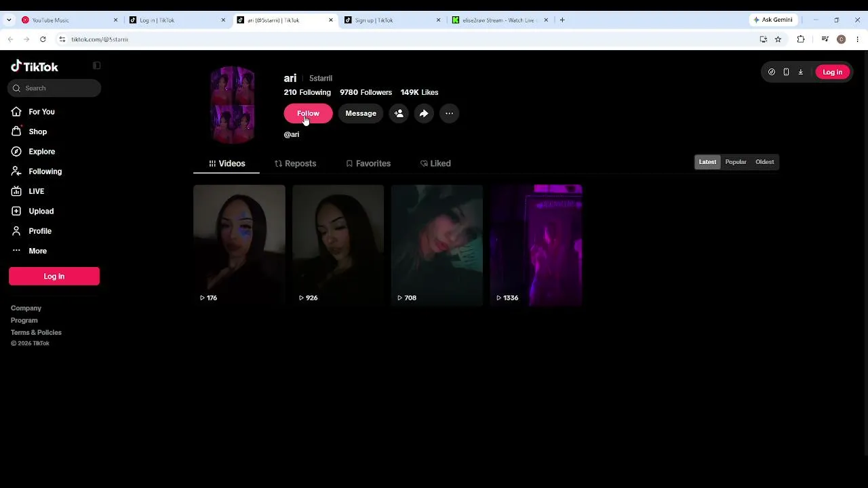Viewport: 868px width, 488px height.
Task: Share the ari profile via arrow icon
Action: pos(424,113)
